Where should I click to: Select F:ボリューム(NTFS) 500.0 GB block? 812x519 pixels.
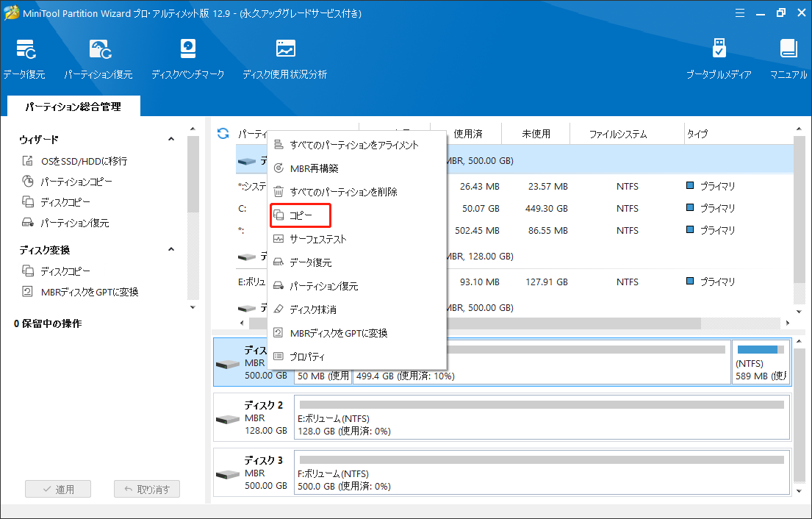coord(542,473)
